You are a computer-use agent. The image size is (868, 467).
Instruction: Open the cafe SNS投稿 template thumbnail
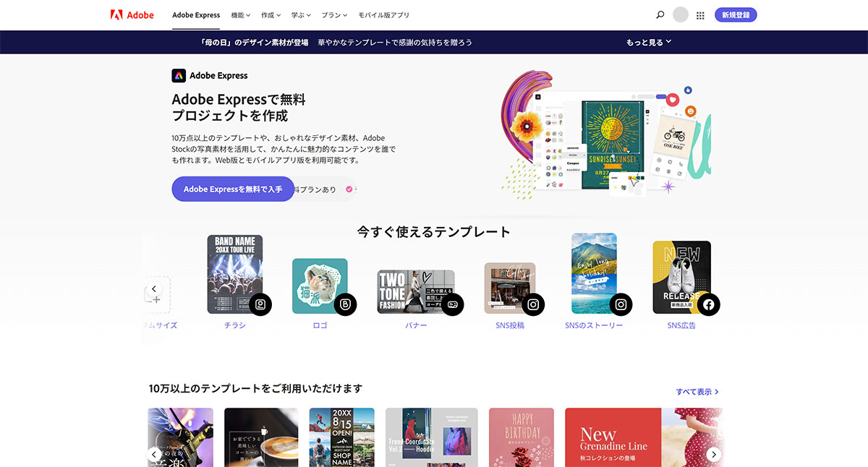510,288
